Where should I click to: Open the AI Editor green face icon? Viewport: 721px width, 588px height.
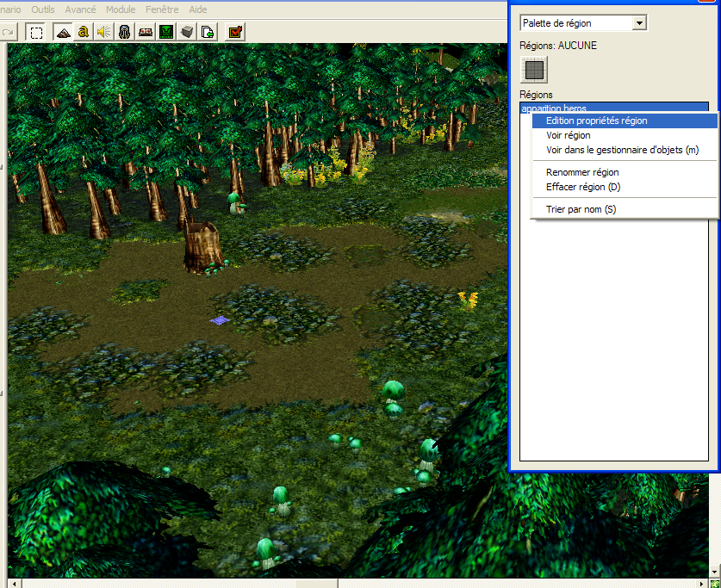(165, 32)
